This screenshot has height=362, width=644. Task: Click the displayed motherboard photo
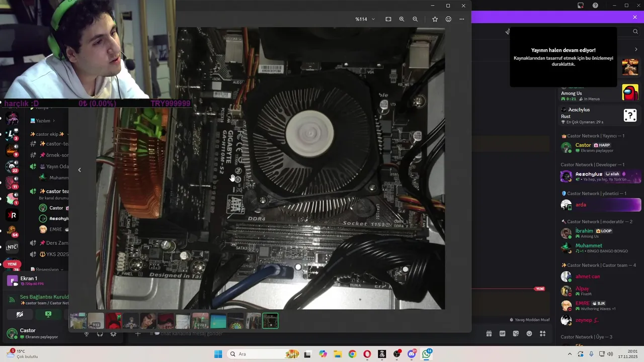pos(271,168)
